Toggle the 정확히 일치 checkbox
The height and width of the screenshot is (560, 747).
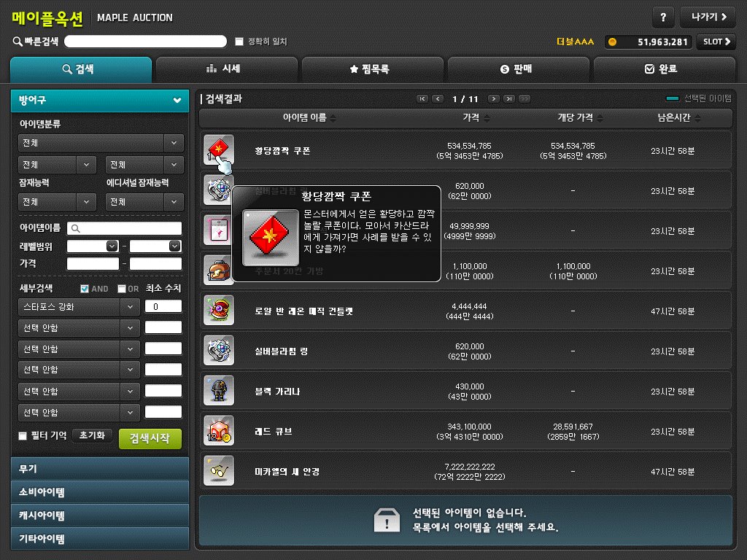coord(239,42)
